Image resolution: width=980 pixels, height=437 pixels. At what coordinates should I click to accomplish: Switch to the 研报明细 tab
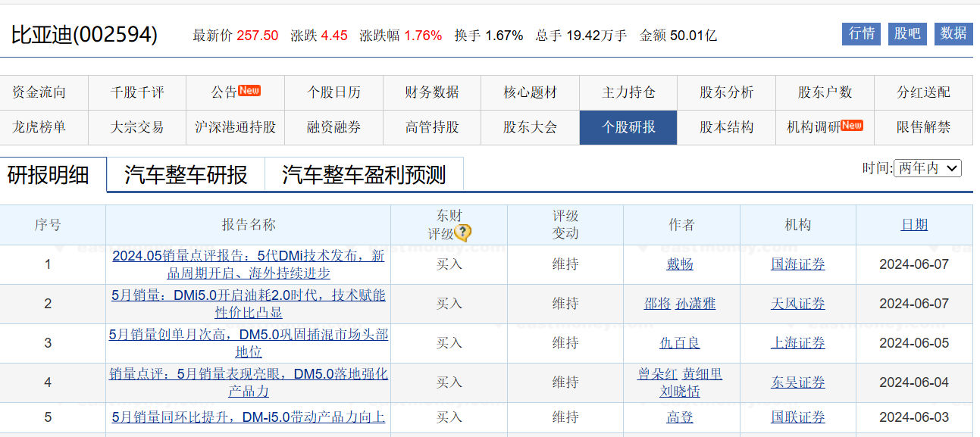pyautogui.click(x=49, y=175)
